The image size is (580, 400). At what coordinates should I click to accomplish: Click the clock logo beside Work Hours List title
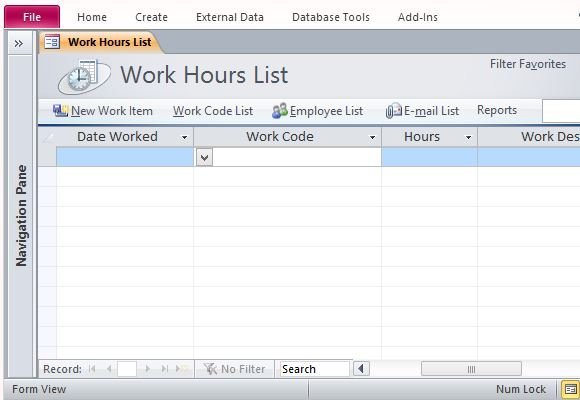pos(84,76)
